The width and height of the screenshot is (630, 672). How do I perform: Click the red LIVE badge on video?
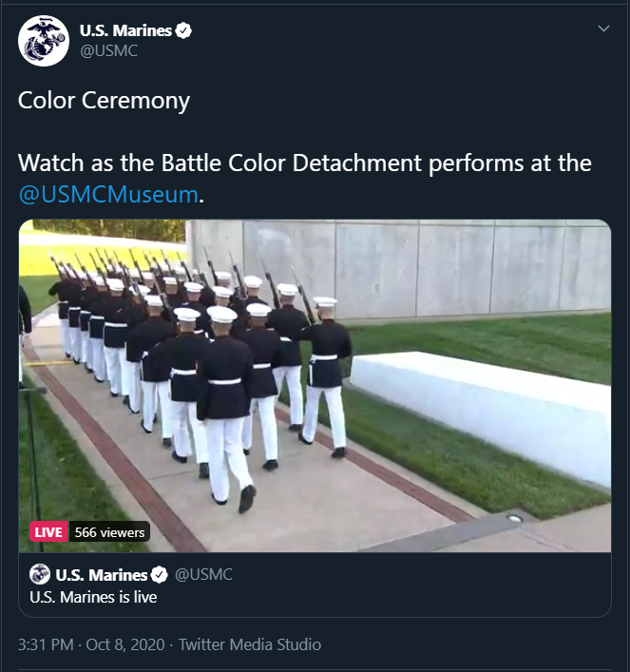pos(48,532)
